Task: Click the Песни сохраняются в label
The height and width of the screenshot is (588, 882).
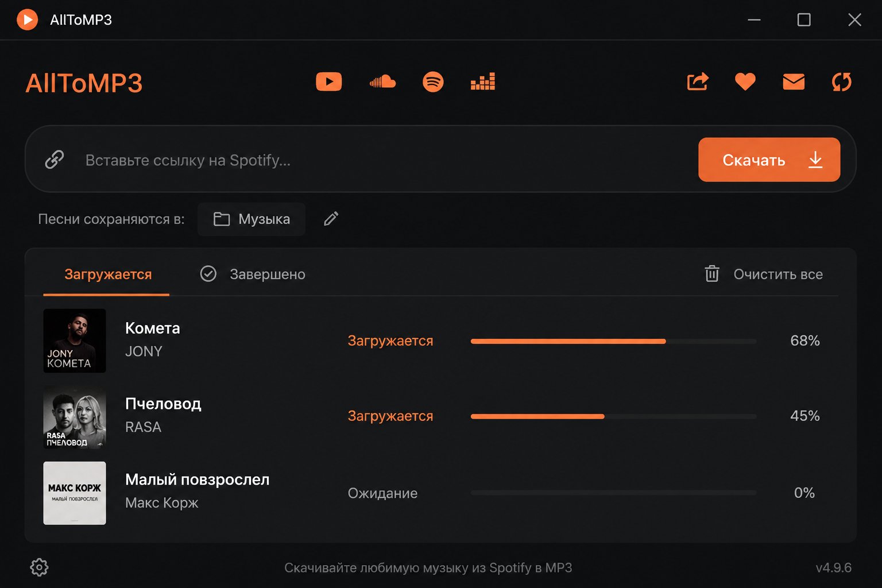Action: click(111, 219)
